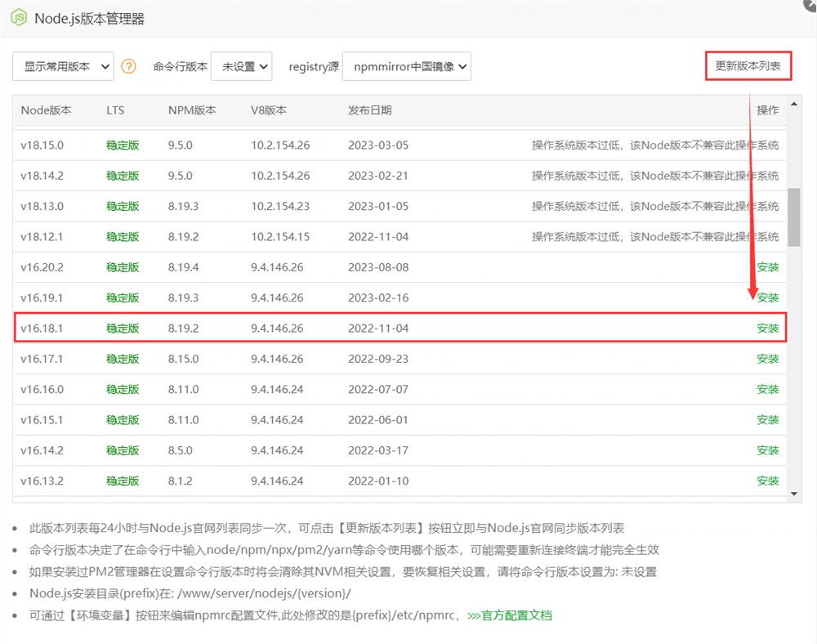The height and width of the screenshot is (644, 817).
Task: Click the 稳定版 label in v18.15.0 row
Action: pyautogui.click(x=123, y=145)
